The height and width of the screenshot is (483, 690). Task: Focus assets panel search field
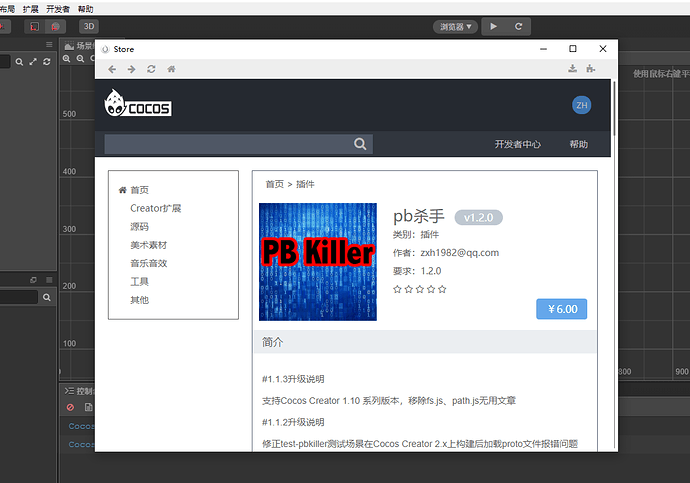pos(18,298)
